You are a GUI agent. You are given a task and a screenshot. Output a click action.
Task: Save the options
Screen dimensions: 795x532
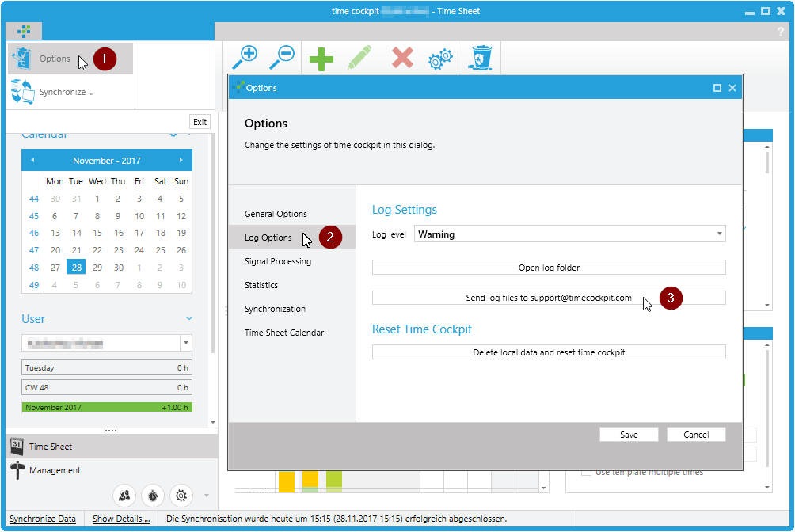(x=629, y=435)
